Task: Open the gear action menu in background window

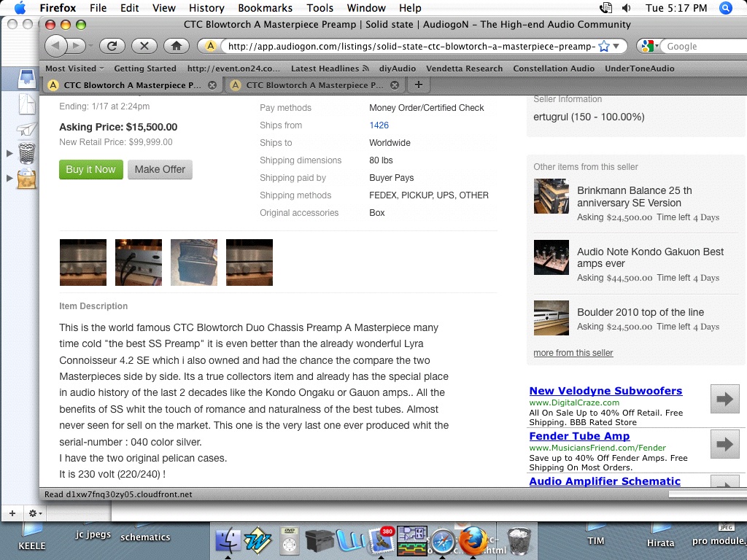Action: (x=35, y=513)
